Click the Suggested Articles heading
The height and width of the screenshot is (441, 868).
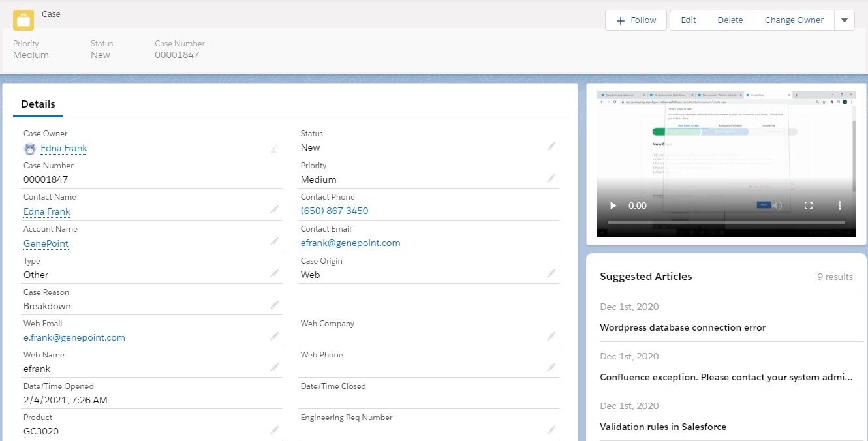[646, 277]
